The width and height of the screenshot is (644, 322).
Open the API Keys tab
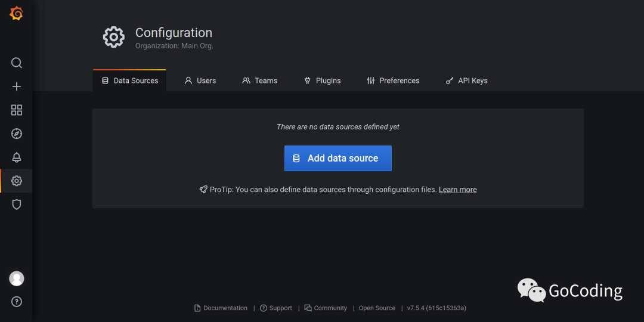click(x=467, y=80)
